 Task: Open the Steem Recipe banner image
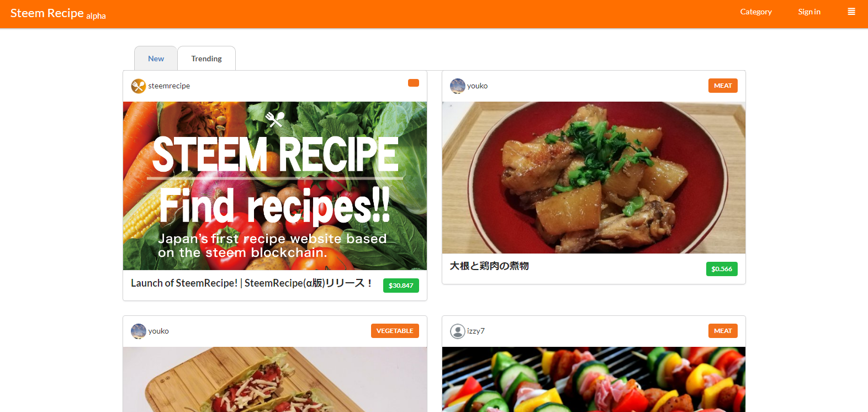point(275,186)
